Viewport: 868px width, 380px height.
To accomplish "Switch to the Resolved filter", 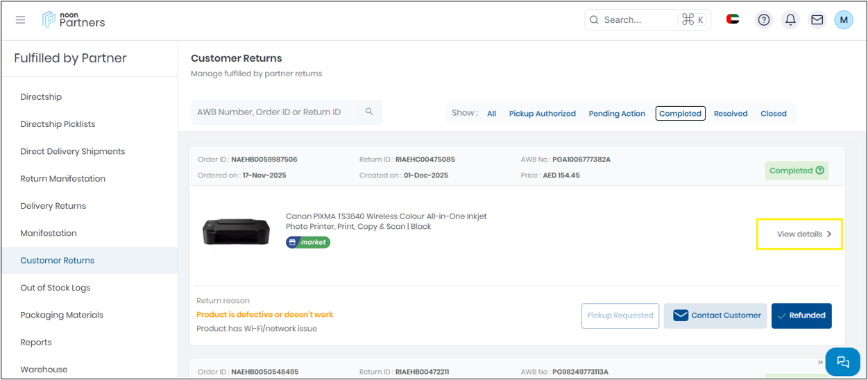I will pyautogui.click(x=731, y=114).
